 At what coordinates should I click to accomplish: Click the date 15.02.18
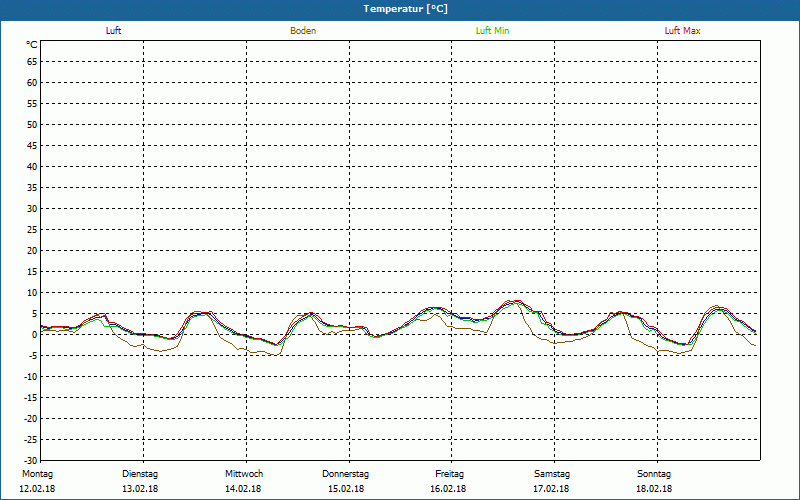click(346, 489)
